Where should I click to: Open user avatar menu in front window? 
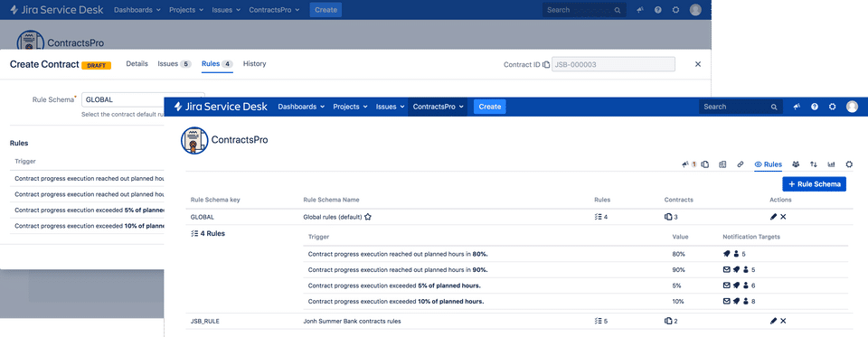852,107
